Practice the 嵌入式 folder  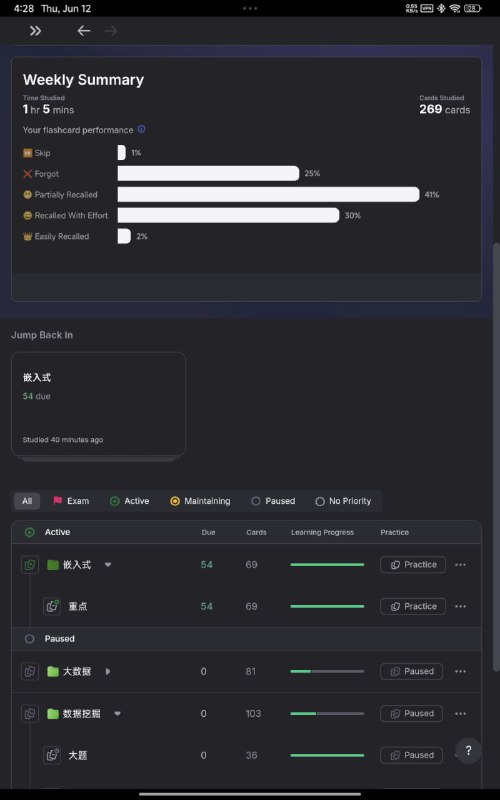[x=413, y=565]
